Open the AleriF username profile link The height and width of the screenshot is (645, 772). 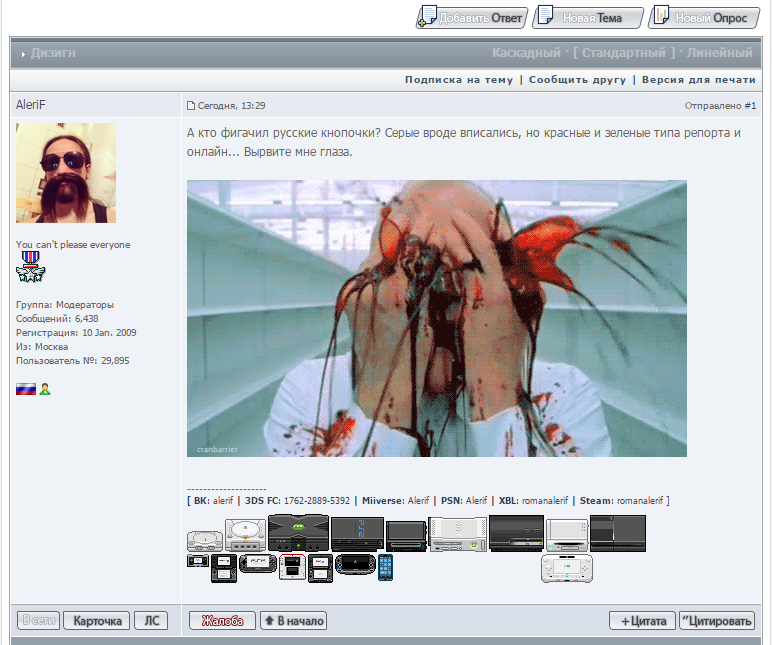(x=31, y=104)
